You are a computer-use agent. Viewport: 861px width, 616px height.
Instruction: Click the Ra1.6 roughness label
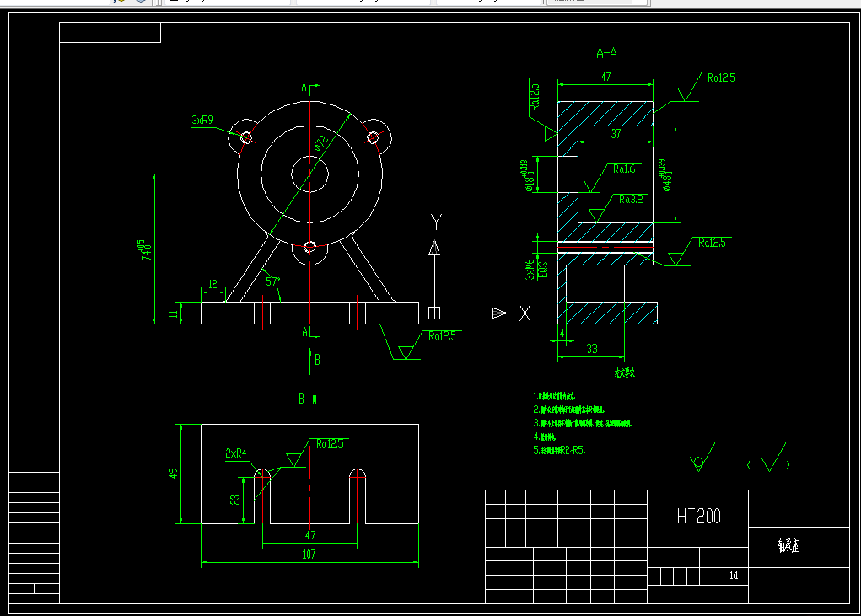tap(624, 169)
